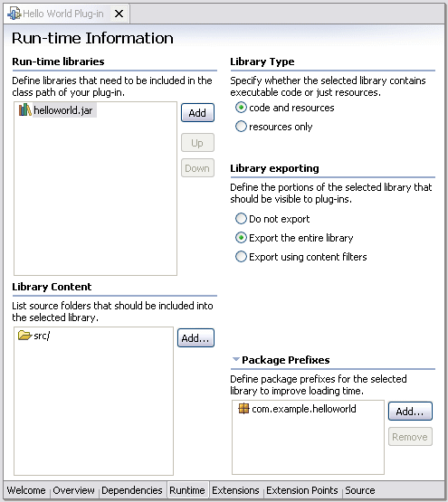The image size is (448, 502).
Task: Click the Remove button for package prefixes
Action: point(410,436)
